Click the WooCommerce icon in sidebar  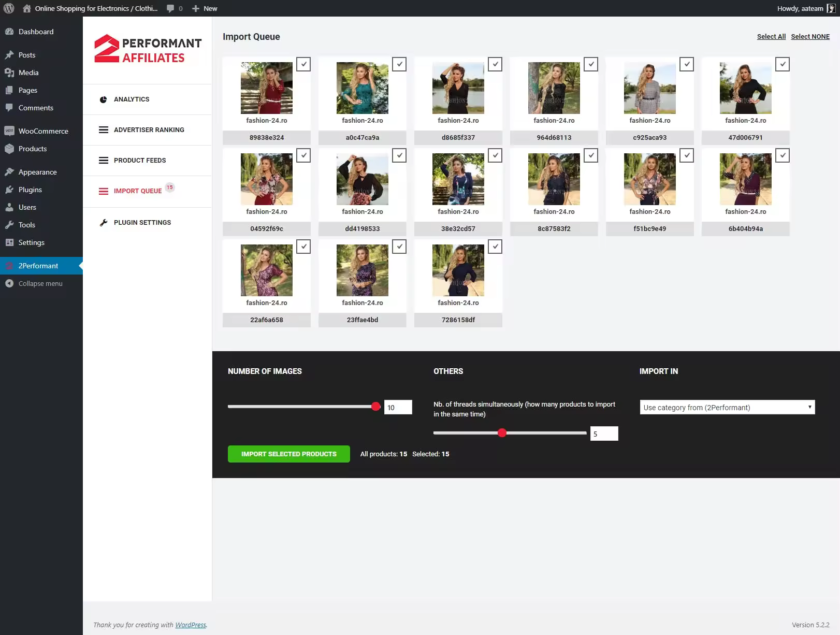click(x=9, y=131)
